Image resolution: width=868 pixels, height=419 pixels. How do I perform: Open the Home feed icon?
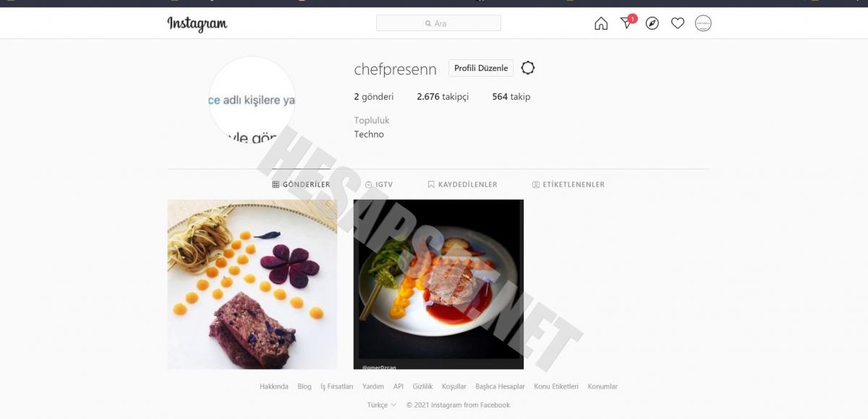coord(601,24)
